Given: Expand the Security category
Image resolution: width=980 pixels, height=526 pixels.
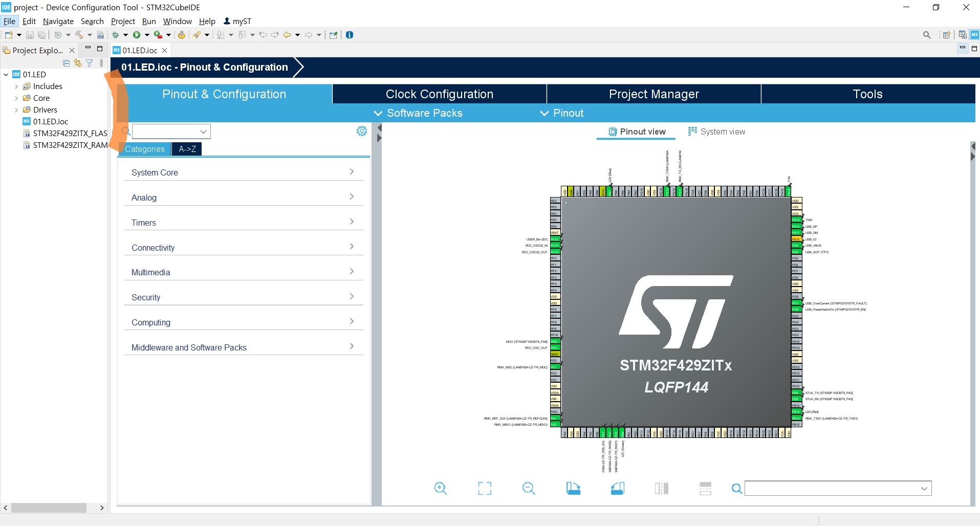Looking at the screenshot, I should (244, 297).
